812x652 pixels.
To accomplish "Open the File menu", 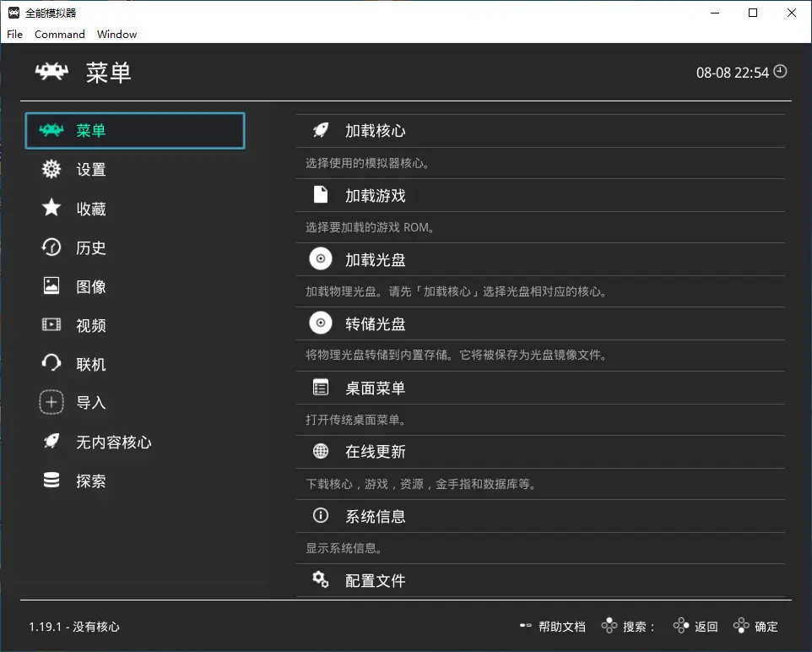I will coord(14,35).
